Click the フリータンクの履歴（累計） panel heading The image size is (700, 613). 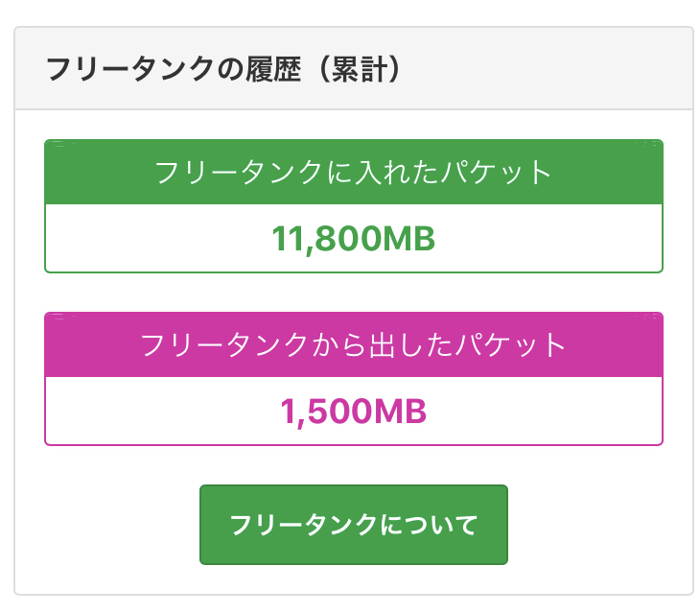(222, 70)
